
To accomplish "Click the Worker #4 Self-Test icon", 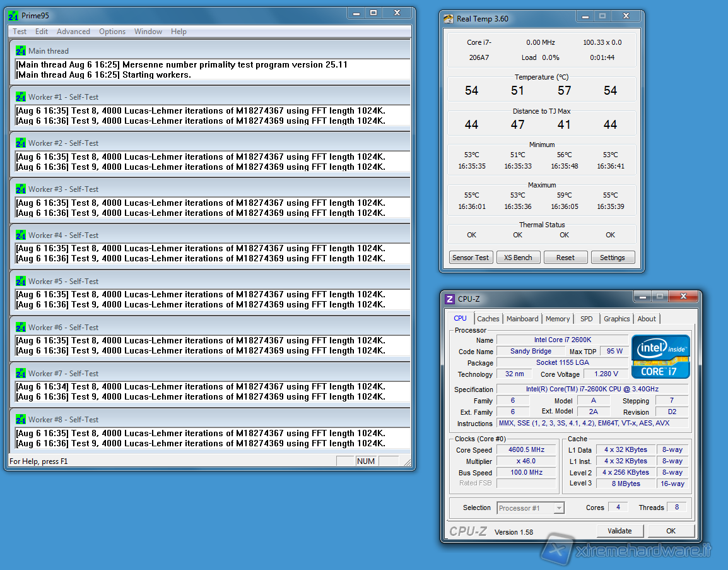I will 21,235.
